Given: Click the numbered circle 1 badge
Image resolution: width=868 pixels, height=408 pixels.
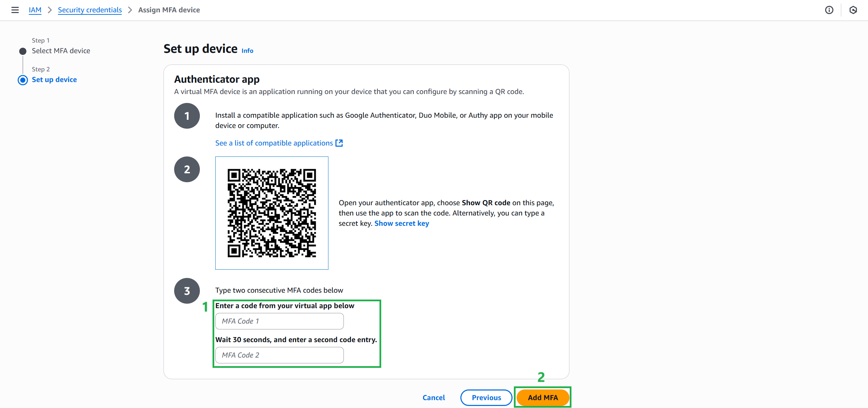Looking at the screenshot, I should coord(187,116).
